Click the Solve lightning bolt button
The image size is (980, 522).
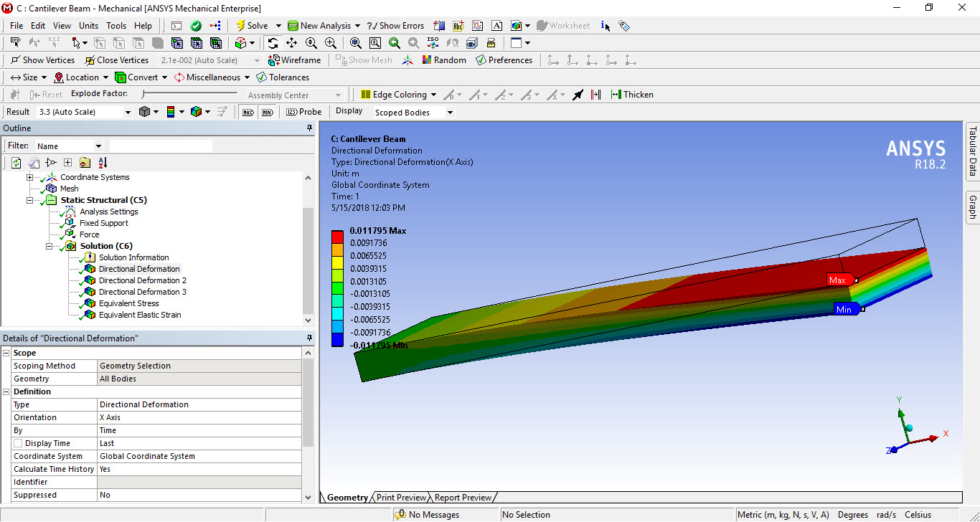click(x=252, y=25)
